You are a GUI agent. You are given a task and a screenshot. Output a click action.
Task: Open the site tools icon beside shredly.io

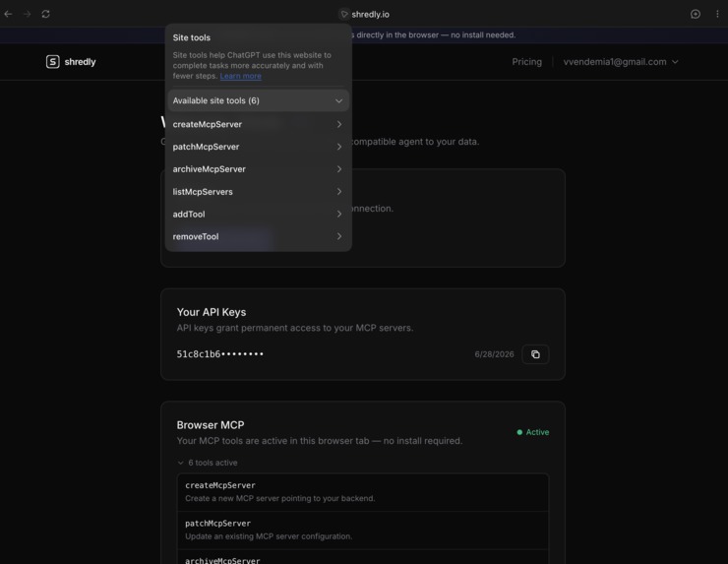click(x=344, y=15)
